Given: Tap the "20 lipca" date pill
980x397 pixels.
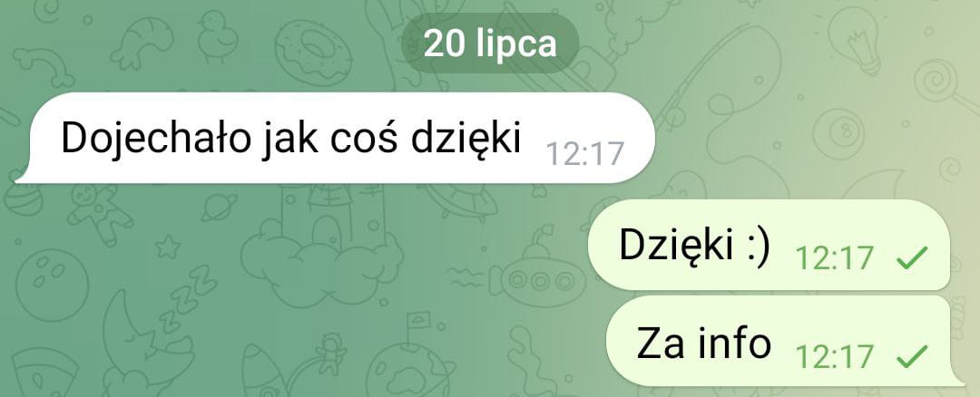Looking at the screenshot, I should point(490,44).
